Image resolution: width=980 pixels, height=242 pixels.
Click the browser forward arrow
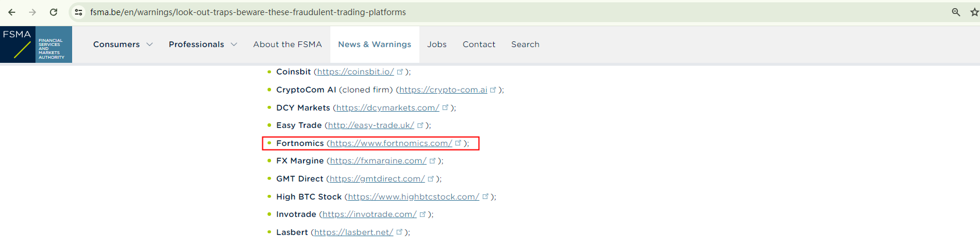(x=33, y=12)
